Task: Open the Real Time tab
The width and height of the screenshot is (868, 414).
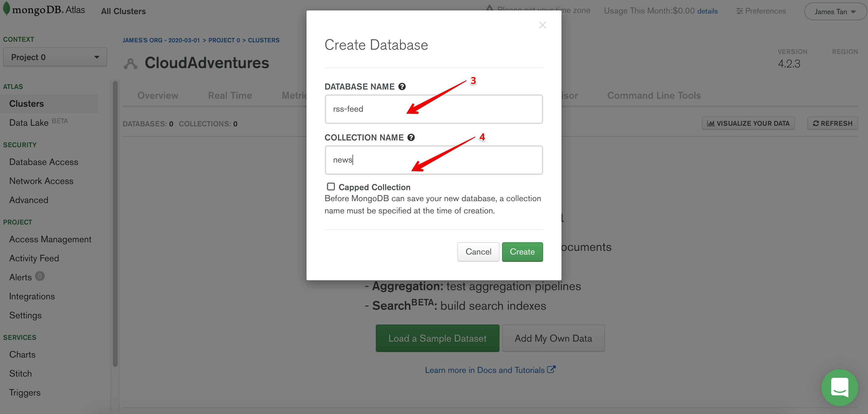Action: 230,95
